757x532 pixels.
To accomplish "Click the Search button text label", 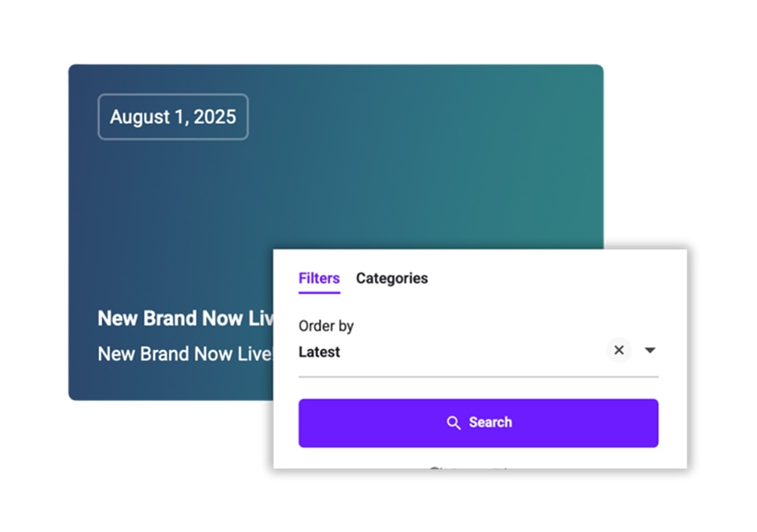I will [490, 423].
